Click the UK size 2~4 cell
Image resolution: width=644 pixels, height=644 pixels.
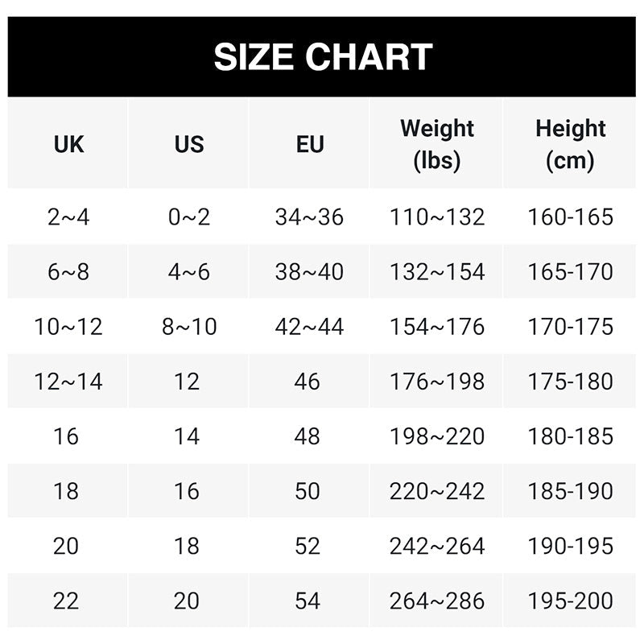tap(68, 217)
